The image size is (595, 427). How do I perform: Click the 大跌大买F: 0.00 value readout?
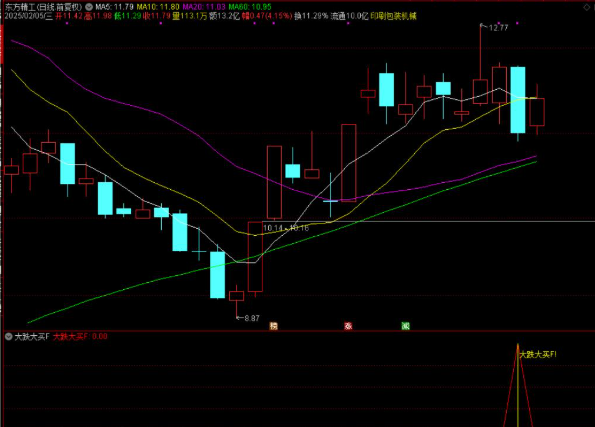tap(80, 336)
